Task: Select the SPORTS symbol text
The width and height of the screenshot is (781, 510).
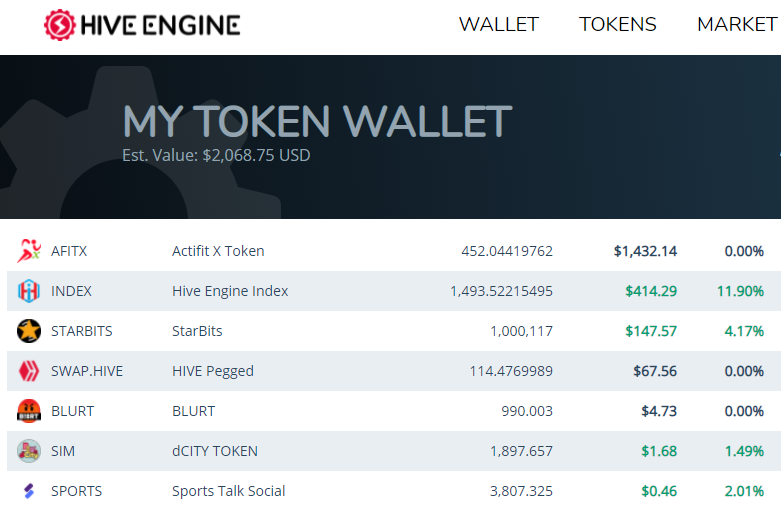Action: pyautogui.click(x=77, y=491)
